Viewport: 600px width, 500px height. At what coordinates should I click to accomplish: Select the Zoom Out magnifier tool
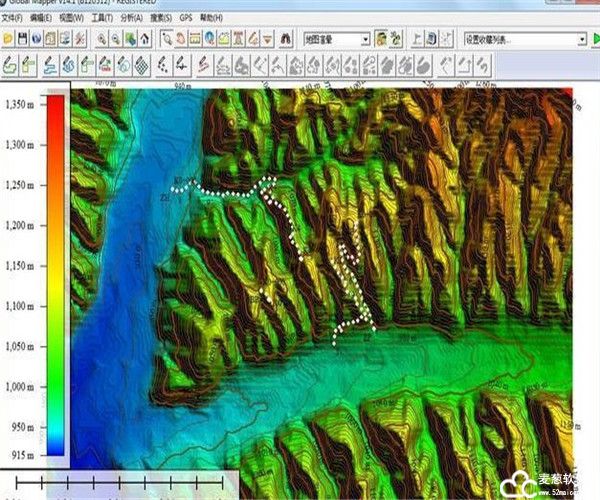[118, 39]
